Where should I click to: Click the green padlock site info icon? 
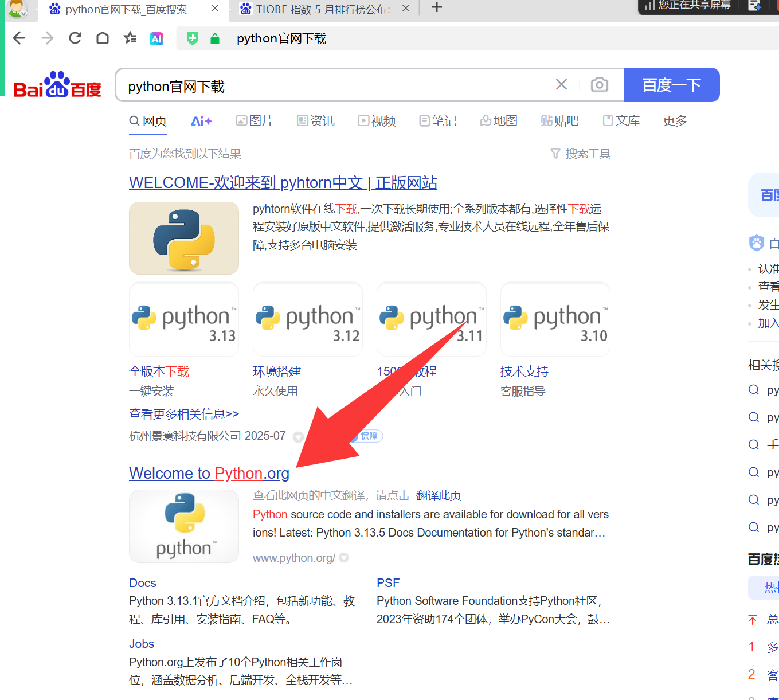[215, 38]
